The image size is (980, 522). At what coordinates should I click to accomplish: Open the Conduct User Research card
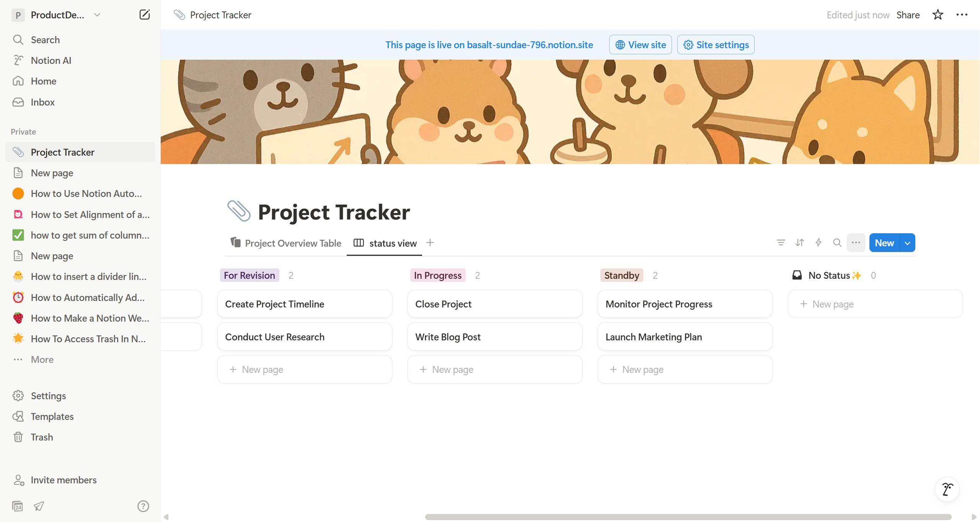(305, 337)
